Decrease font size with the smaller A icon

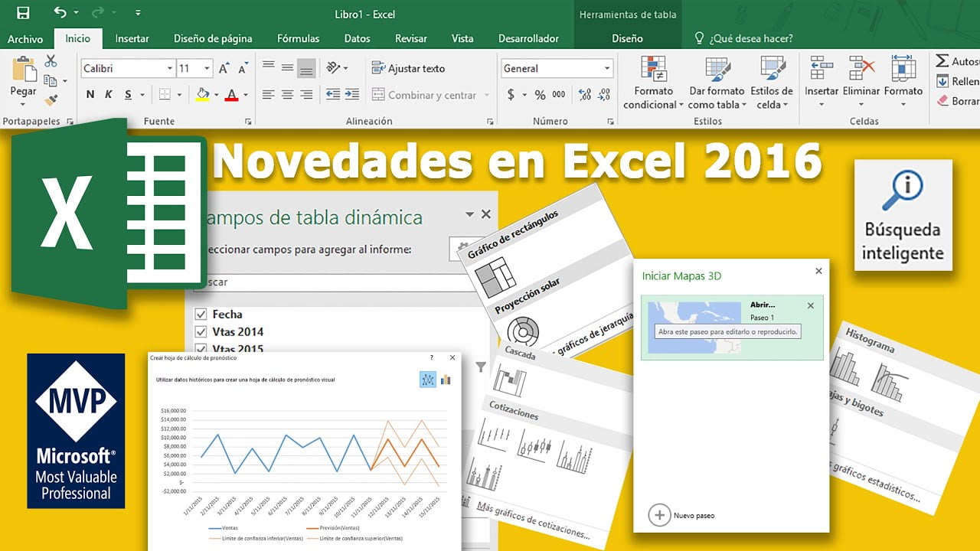point(243,69)
